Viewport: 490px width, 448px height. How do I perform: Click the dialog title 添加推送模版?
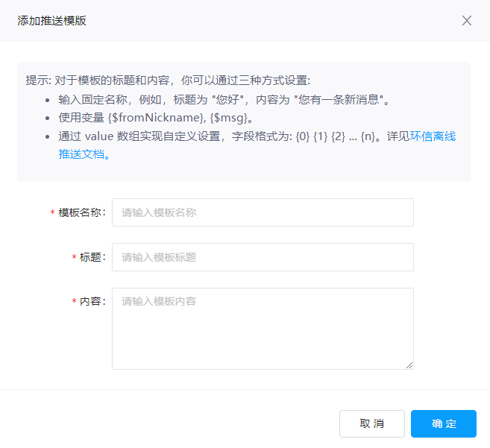click(52, 21)
